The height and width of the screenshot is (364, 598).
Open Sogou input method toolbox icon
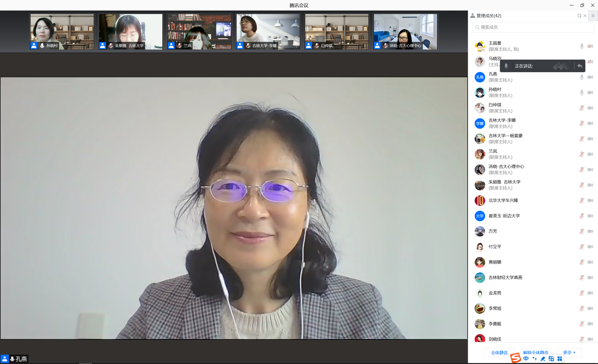(x=560, y=359)
